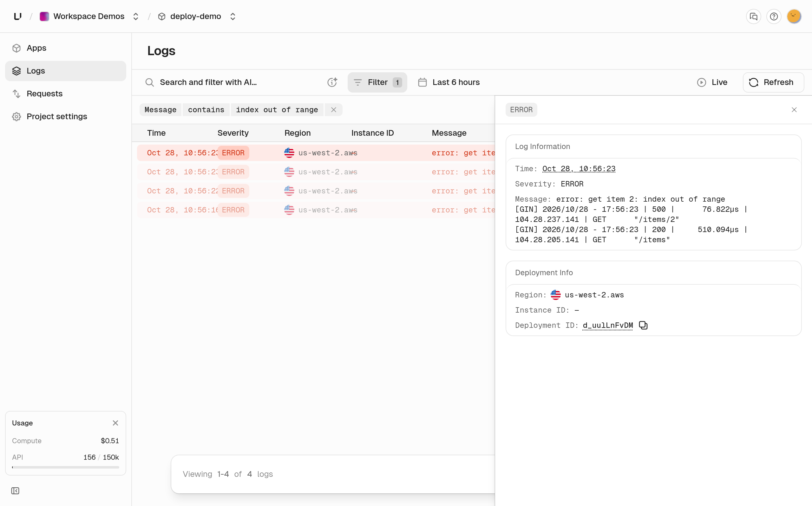Click the search magnifier icon
Screen dimensions: 812x506
pos(150,82)
